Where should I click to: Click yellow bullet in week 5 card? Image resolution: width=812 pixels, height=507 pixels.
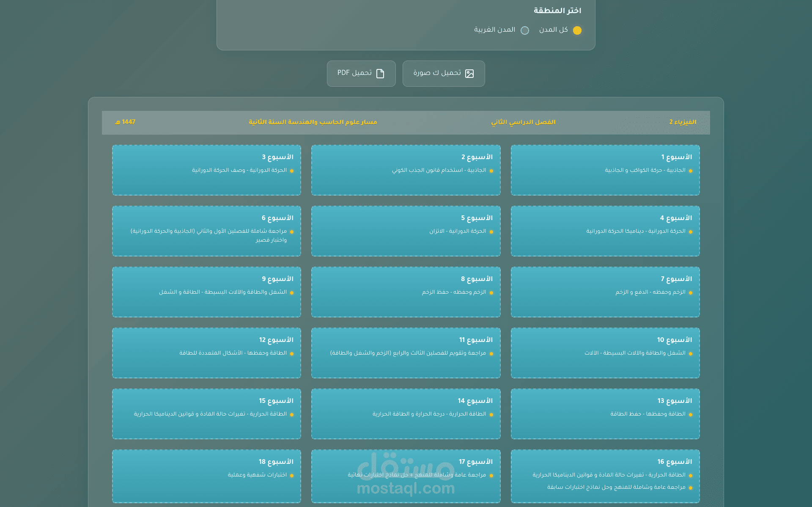(x=491, y=232)
